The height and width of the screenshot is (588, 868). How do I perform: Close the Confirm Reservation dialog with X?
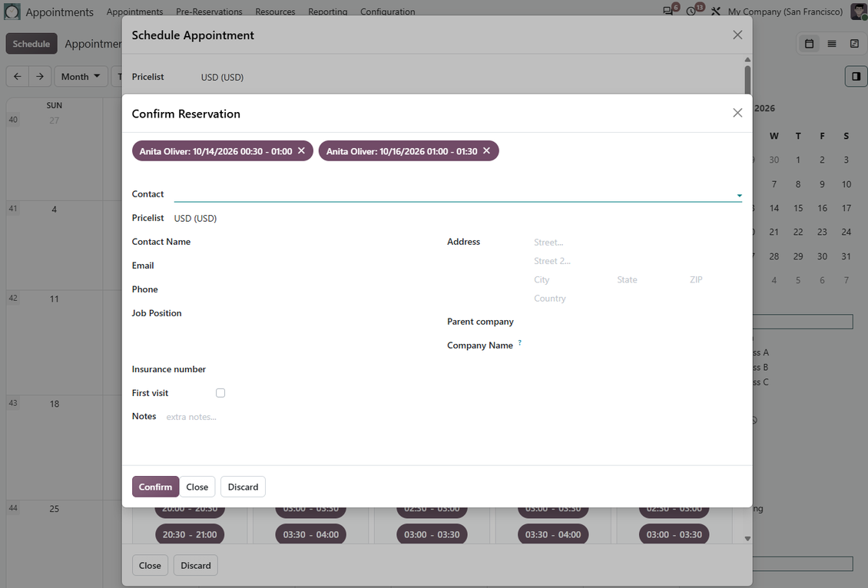(737, 113)
